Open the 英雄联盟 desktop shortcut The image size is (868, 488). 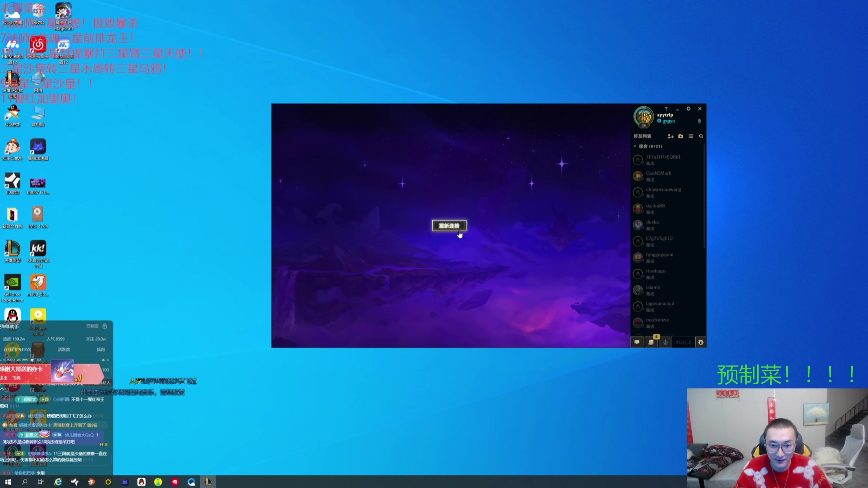tap(13, 251)
